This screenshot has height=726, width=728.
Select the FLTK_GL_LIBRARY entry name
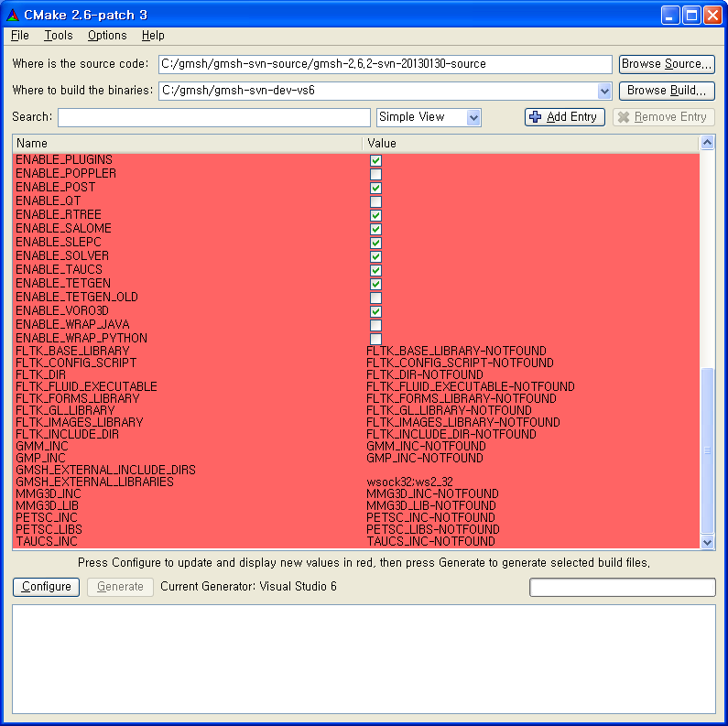click(x=65, y=411)
